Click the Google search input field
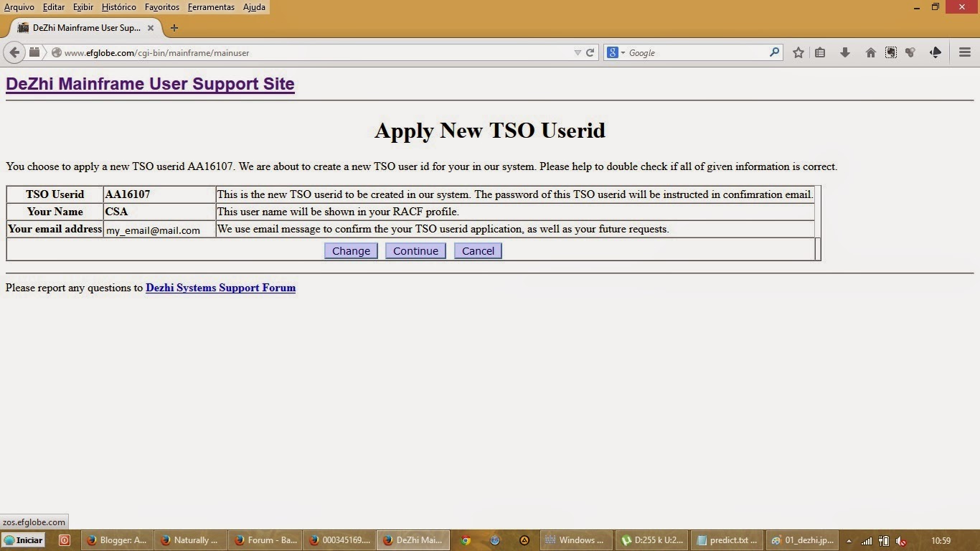 pos(696,52)
